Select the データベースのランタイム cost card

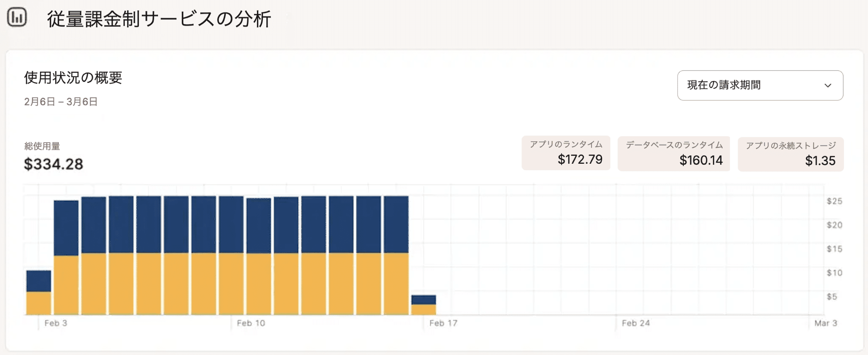pyautogui.click(x=673, y=153)
